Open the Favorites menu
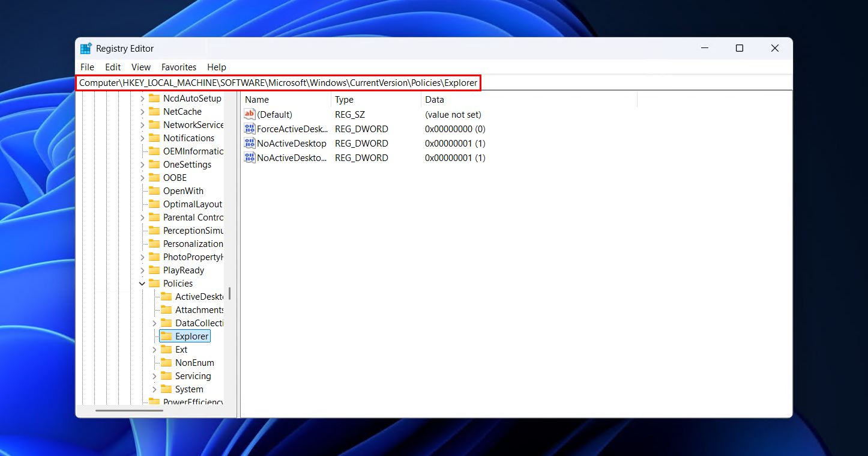Image resolution: width=868 pixels, height=456 pixels. (179, 67)
